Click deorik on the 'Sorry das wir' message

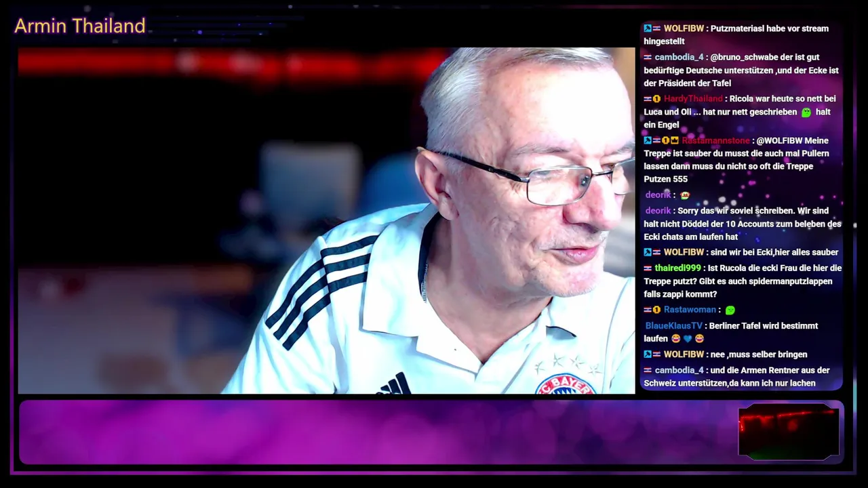point(658,211)
